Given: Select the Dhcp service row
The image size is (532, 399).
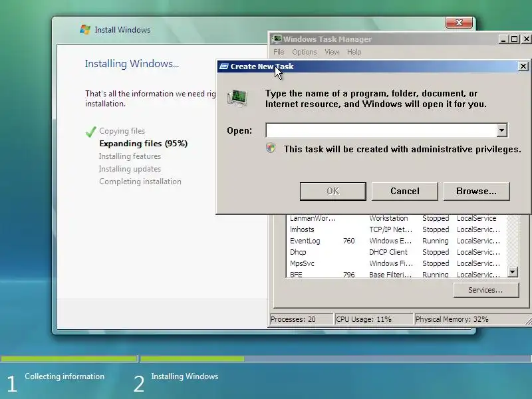Looking at the screenshot, I should pos(396,252).
